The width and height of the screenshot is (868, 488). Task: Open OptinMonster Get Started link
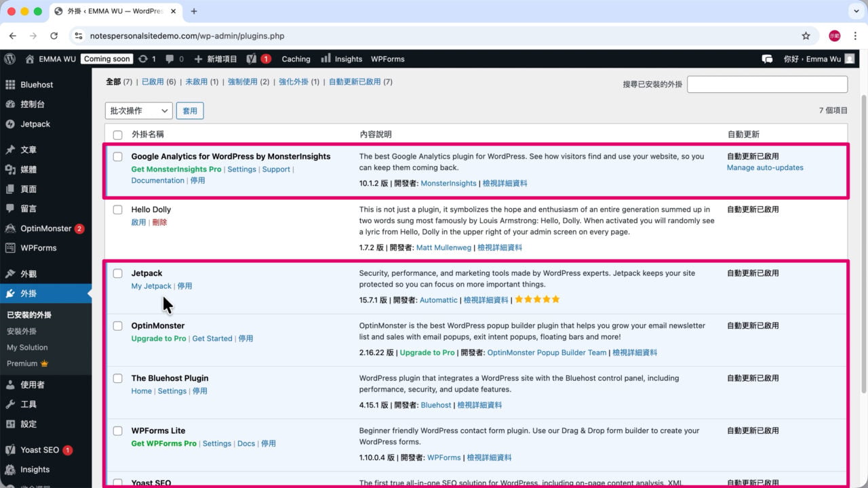pyautogui.click(x=212, y=339)
